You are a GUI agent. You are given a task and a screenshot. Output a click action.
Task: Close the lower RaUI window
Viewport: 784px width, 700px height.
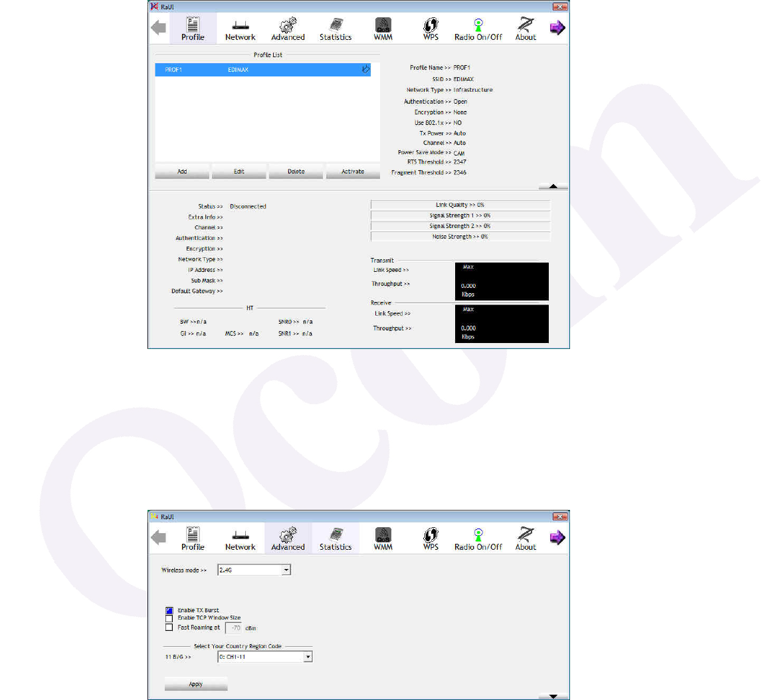pyautogui.click(x=559, y=517)
